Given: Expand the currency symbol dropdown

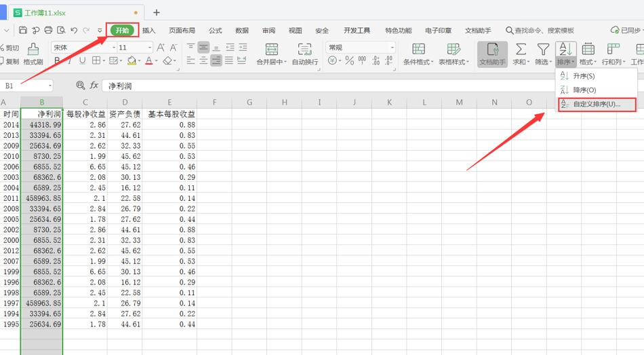Looking at the screenshot, I should point(340,61).
